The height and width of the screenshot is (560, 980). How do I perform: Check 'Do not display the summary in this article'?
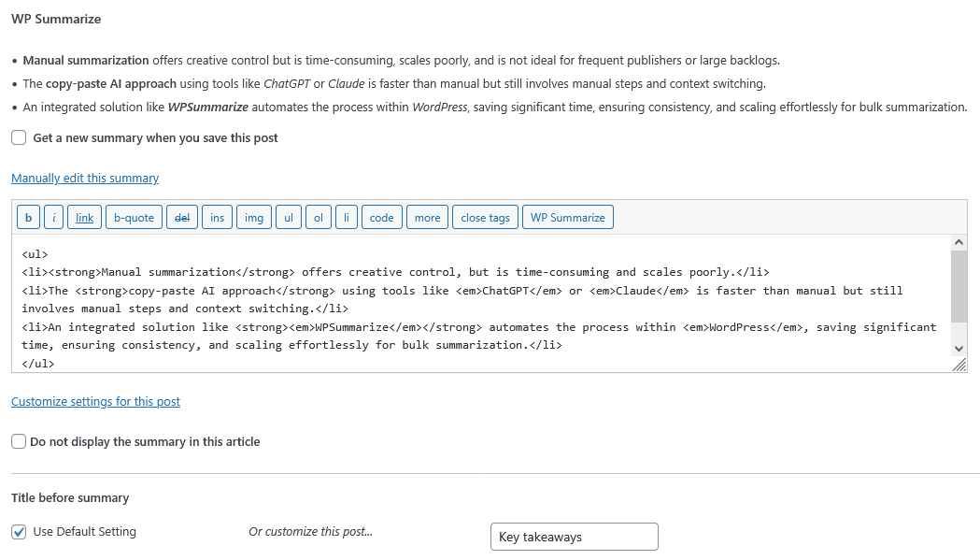(19, 441)
